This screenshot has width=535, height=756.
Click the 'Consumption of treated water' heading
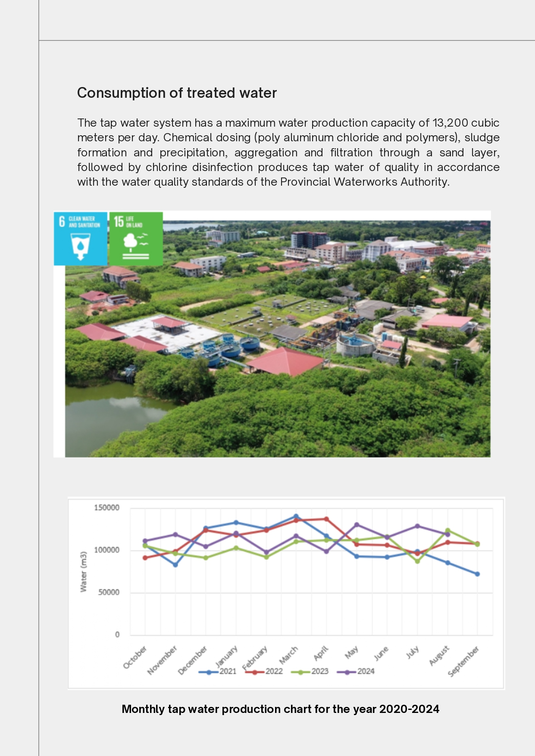(177, 93)
